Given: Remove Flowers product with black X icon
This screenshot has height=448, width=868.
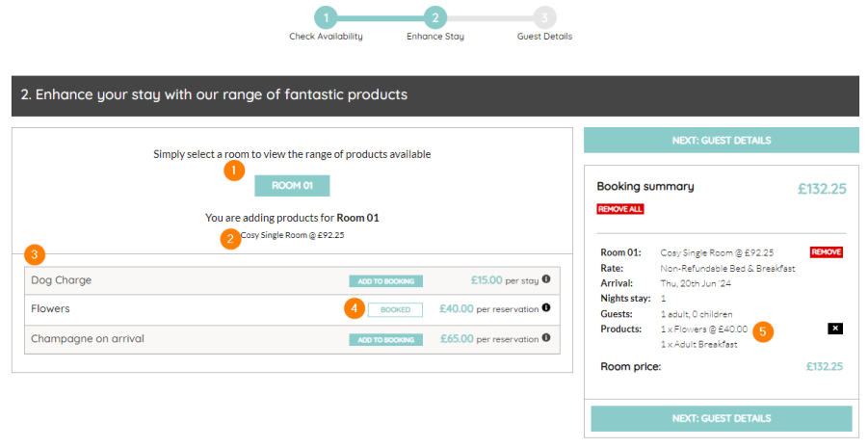Looking at the screenshot, I should pos(834,329).
